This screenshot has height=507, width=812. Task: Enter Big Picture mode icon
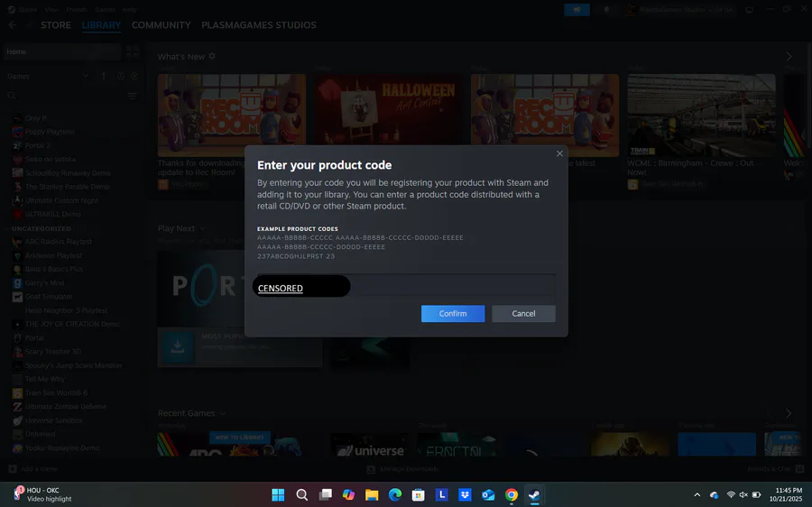click(x=749, y=9)
